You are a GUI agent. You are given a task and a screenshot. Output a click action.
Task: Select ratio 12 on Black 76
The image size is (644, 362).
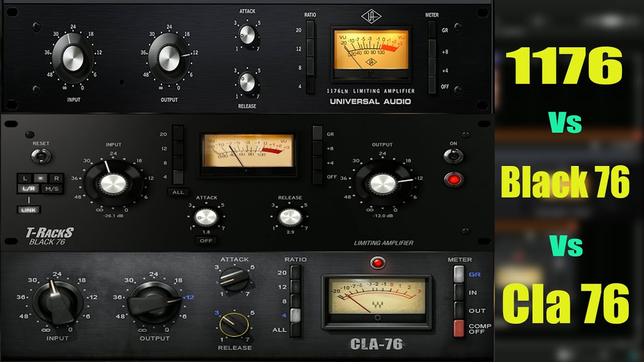pos(178,148)
